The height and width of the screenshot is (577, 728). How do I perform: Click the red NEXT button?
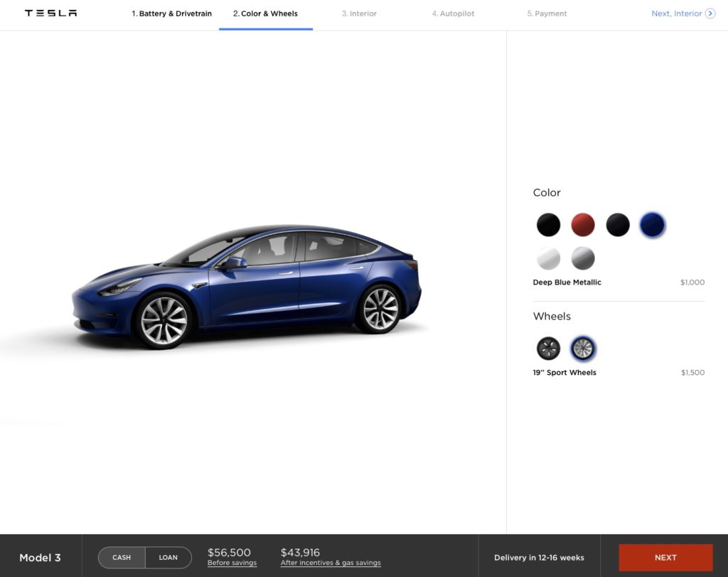[665, 558]
